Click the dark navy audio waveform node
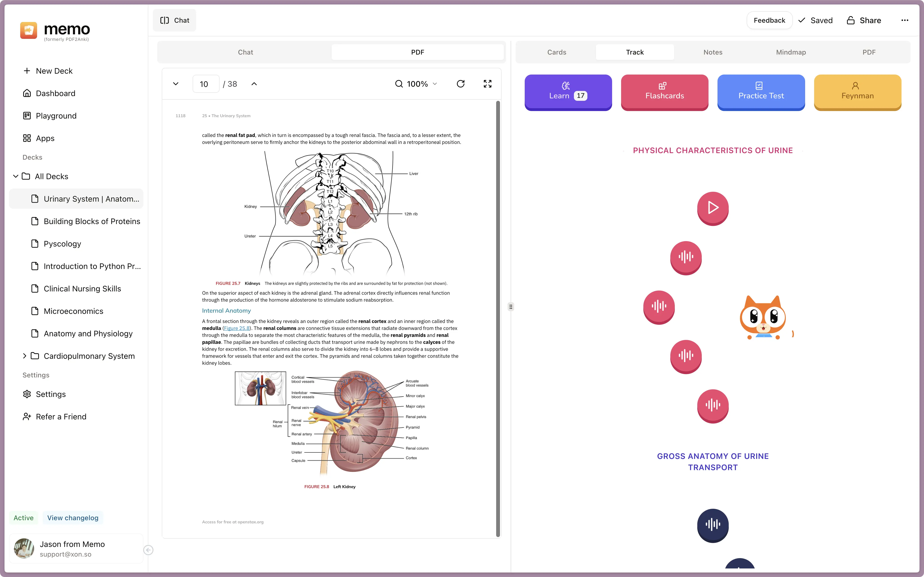Image resolution: width=924 pixels, height=577 pixels. pyautogui.click(x=713, y=525)
